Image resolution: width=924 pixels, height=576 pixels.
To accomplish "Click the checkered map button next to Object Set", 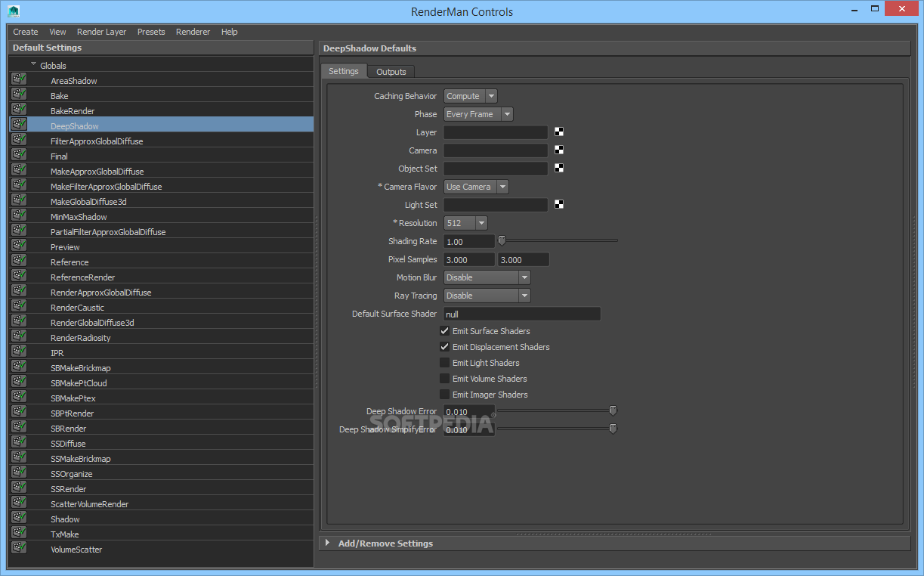I will pyautogui.click(x=559, y=168).
